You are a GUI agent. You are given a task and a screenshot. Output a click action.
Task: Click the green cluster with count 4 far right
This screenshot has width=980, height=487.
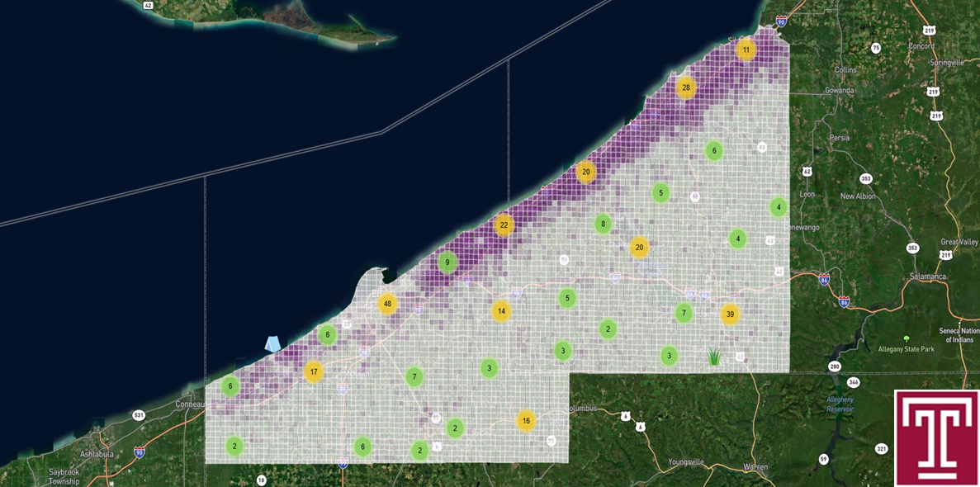(777, 207)
